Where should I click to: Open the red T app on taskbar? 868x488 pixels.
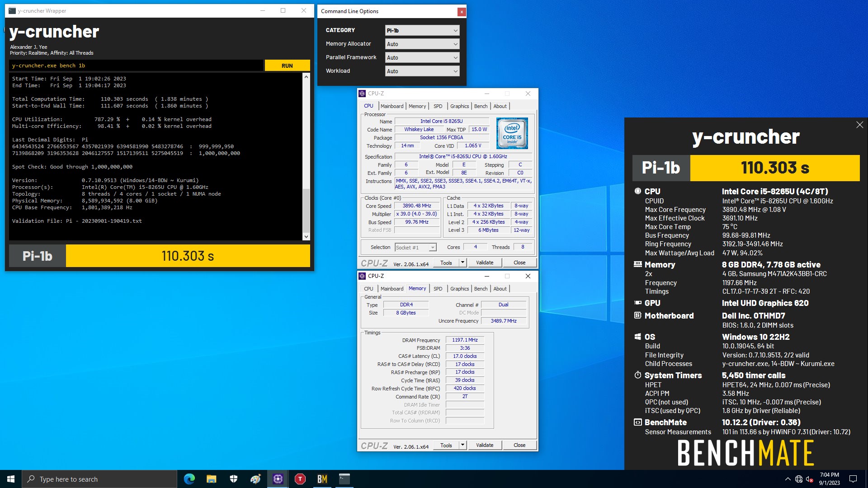[x=300, y=479]
